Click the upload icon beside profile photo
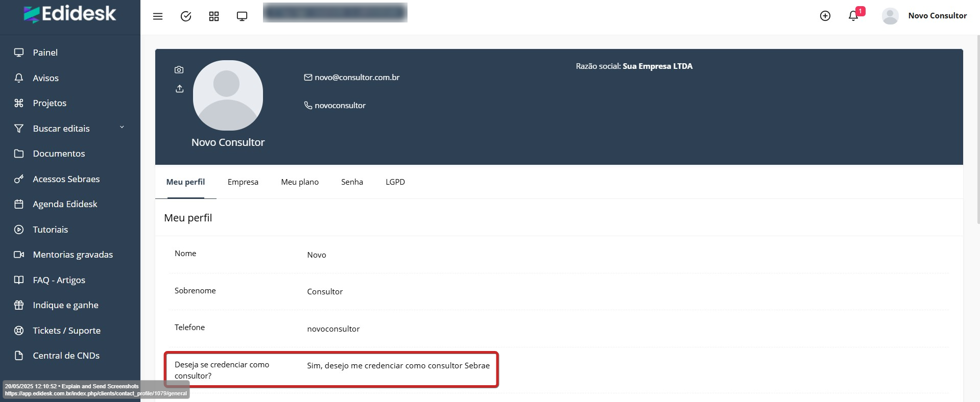980x402 pixels. (179, 89)
